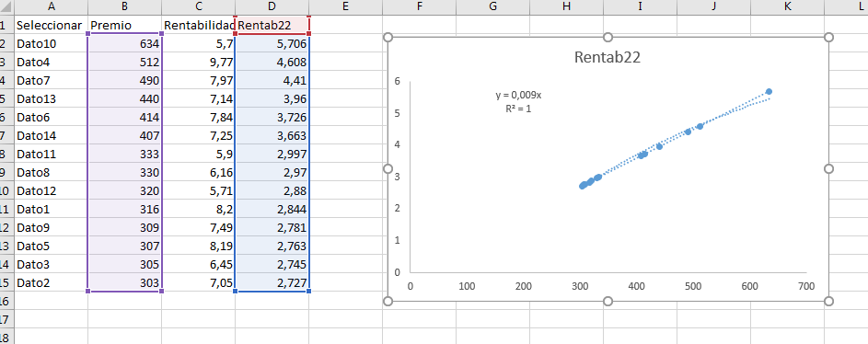Click the Dato13 cell

click(x=51, y=99)
